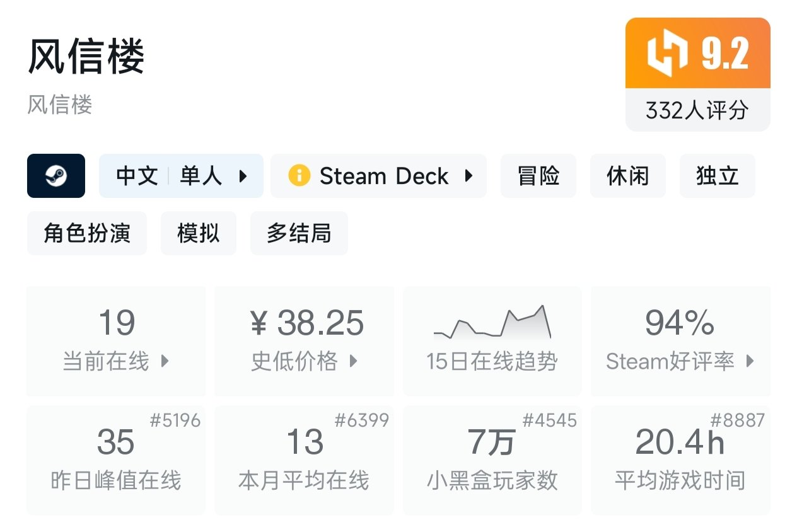Select the 冒险 genre tag
This screenshot has height=532, width=797.
(x=538, y=176)
